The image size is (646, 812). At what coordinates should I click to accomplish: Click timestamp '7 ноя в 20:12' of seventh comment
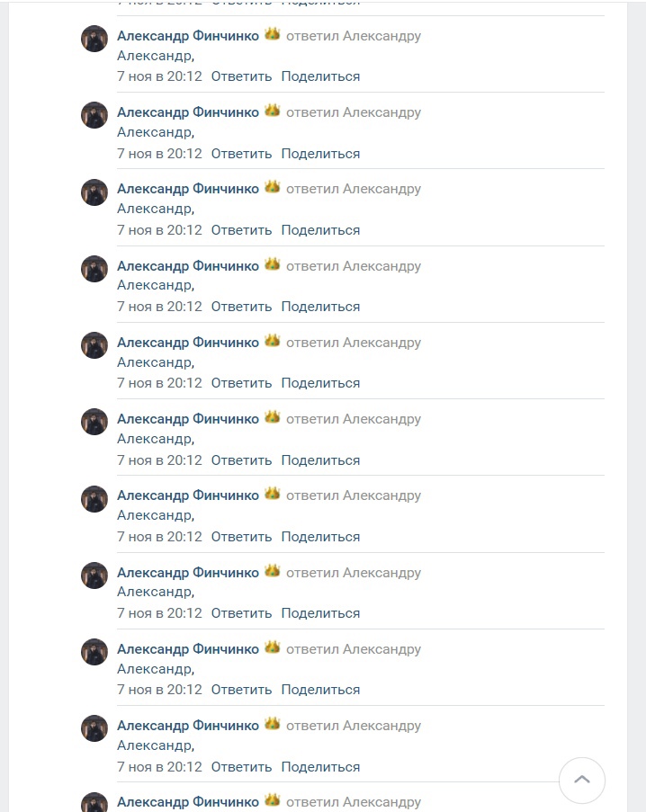[x=159, y=537]
